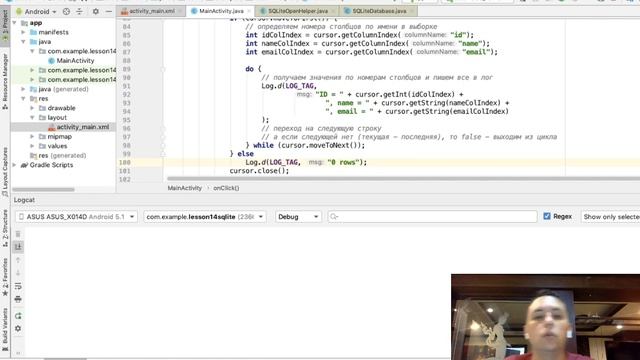Viewport: 640px width, 360px height.
Task: Open the 2: Favorites side tool button
Action: (x=5, y=277)
